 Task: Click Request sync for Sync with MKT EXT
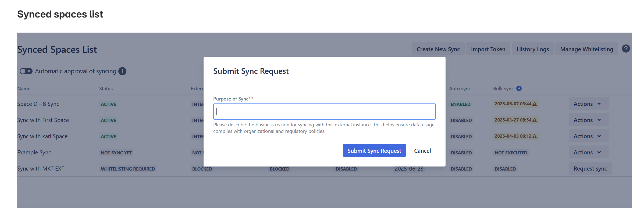click(590, 169)
